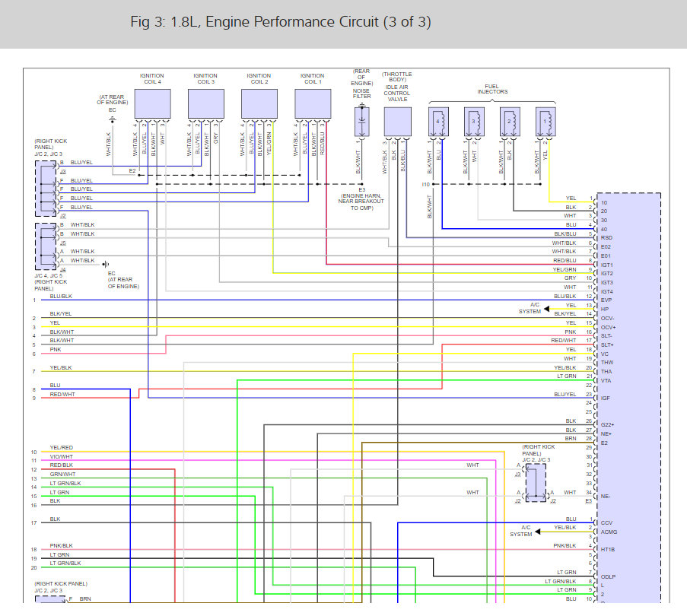687x616 pixels.
Task: Click the E01 pin label on the ECM
Action: click(606, 256)
